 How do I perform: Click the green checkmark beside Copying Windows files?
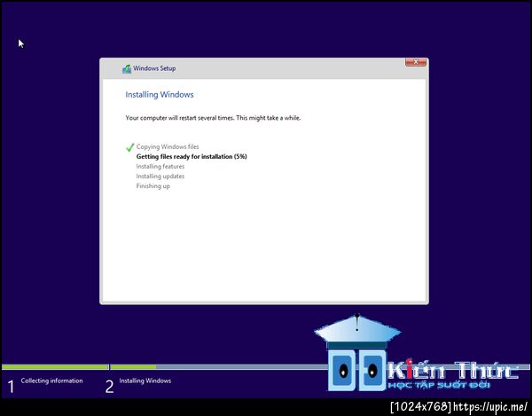[130, 147]
